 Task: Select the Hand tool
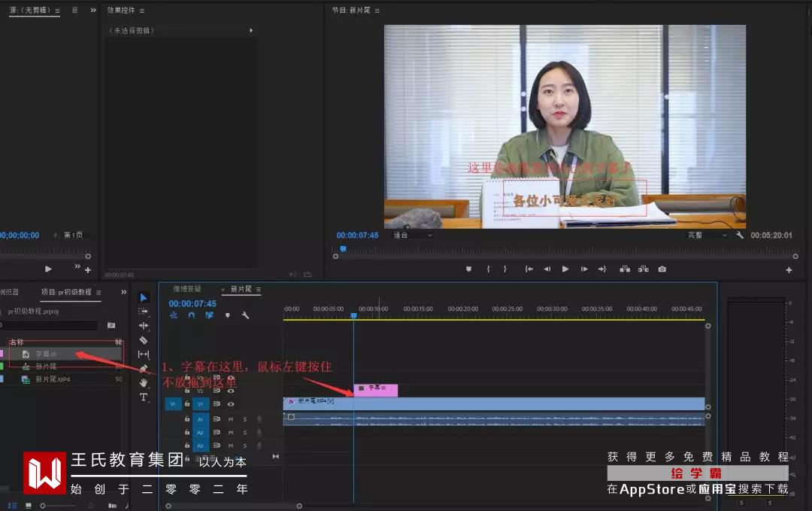coord(144,382)
